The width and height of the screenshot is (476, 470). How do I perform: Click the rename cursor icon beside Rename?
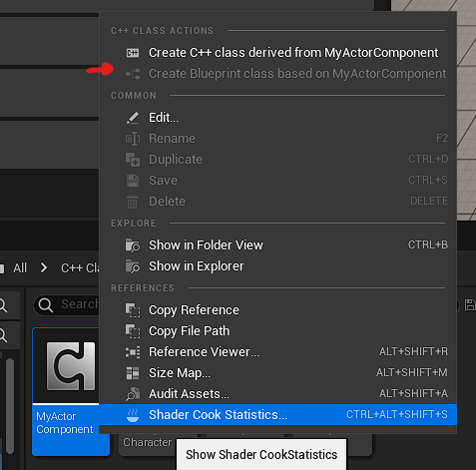pyautogui.click(x=133, y=139)
